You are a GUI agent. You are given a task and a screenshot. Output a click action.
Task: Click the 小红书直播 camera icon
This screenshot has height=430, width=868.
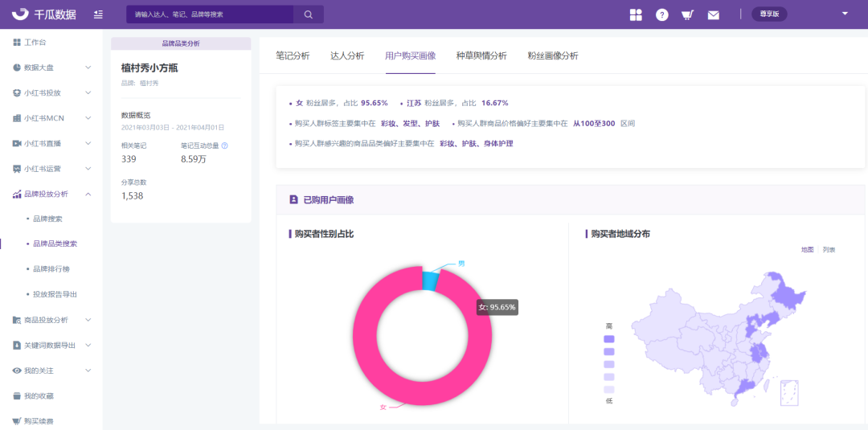click(17, 143)
